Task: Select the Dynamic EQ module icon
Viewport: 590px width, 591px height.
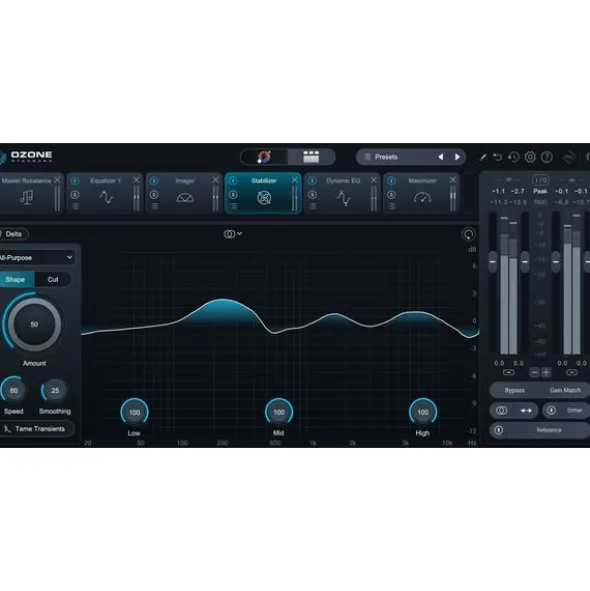Action: (343, 198)
